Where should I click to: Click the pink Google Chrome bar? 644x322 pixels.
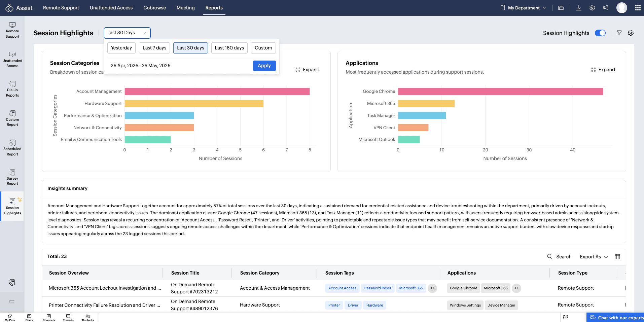coord(500,92)
